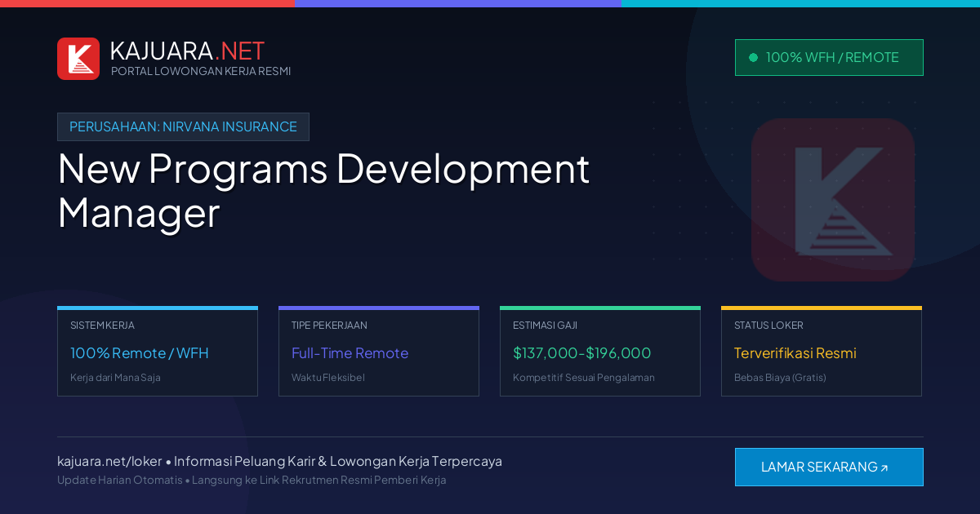Click the green dot in the remote badge
The width and height of the screenshot is (980, 514).
[x=753, y=57]
